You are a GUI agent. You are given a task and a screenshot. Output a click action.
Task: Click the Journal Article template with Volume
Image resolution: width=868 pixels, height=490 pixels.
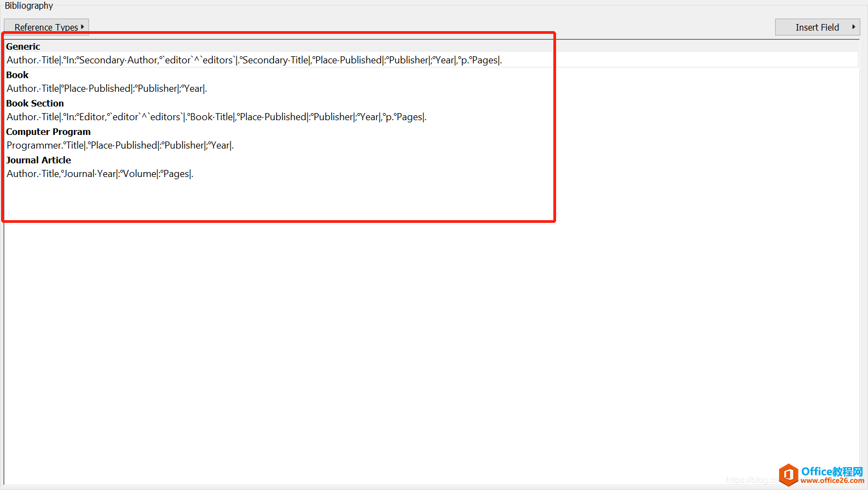(x=100, y=174)
